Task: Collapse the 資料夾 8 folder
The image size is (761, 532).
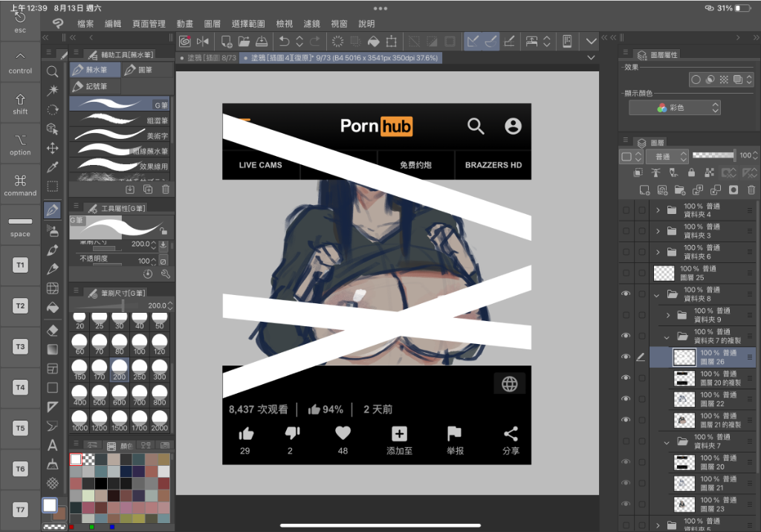Action: tap(657, 295)
